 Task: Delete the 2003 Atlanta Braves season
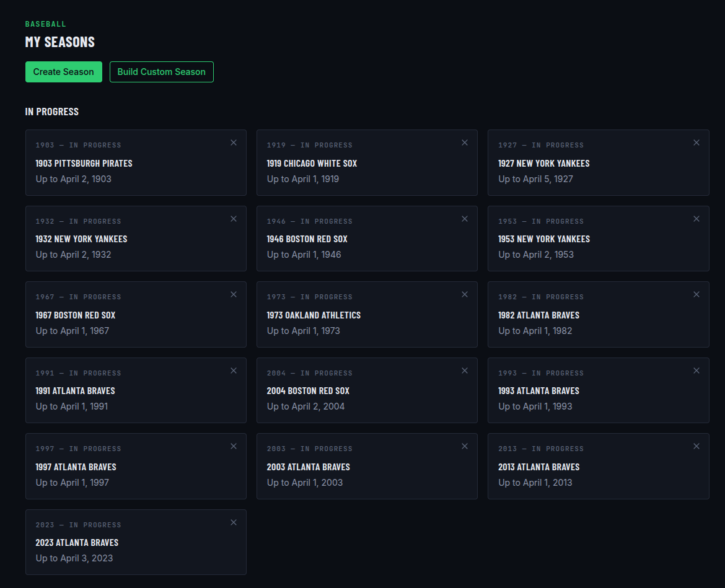pos(465,446)
